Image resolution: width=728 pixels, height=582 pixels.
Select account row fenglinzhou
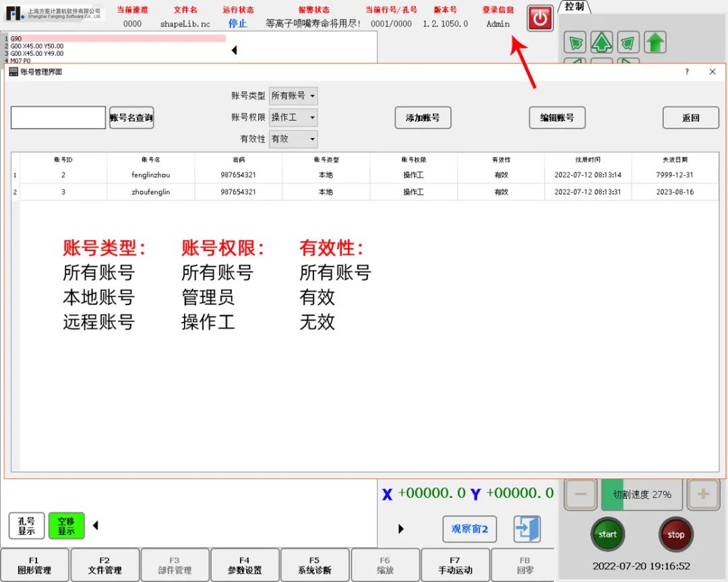pyautogui.click(x=369, y=175)
